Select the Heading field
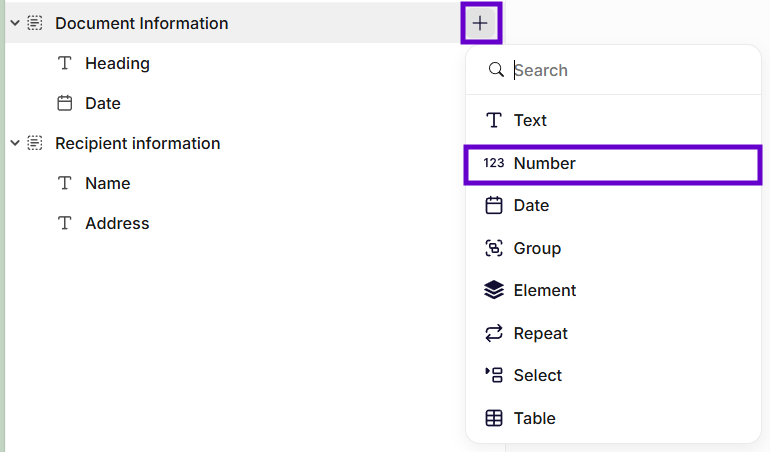The height and width of the screenshot is (452, 770). [117, 63]
